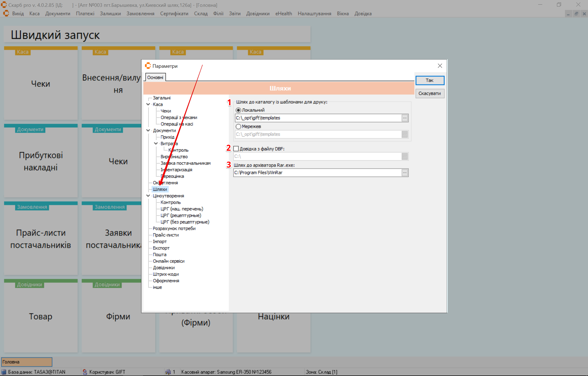Image resolution: width=588 pixels, height=376 pixels.
Task: Click the Rar.exe path input field
Action: point(317,173)
